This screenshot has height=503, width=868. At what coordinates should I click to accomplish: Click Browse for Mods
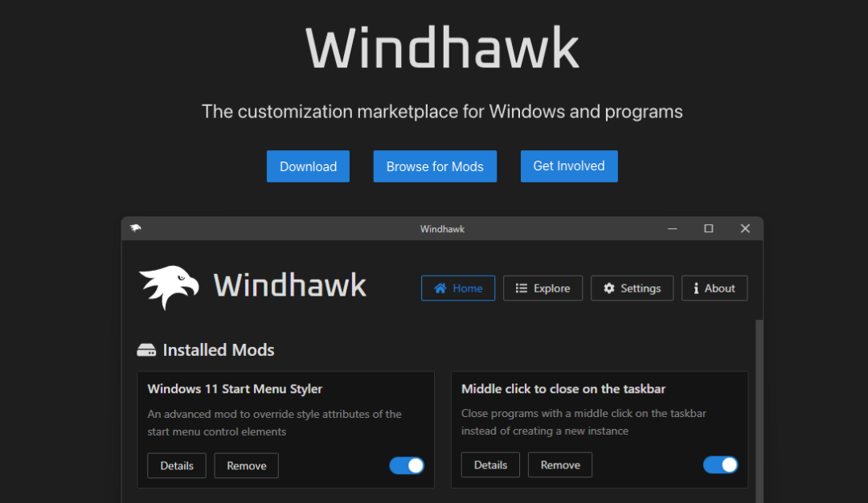tap(435, 166)
